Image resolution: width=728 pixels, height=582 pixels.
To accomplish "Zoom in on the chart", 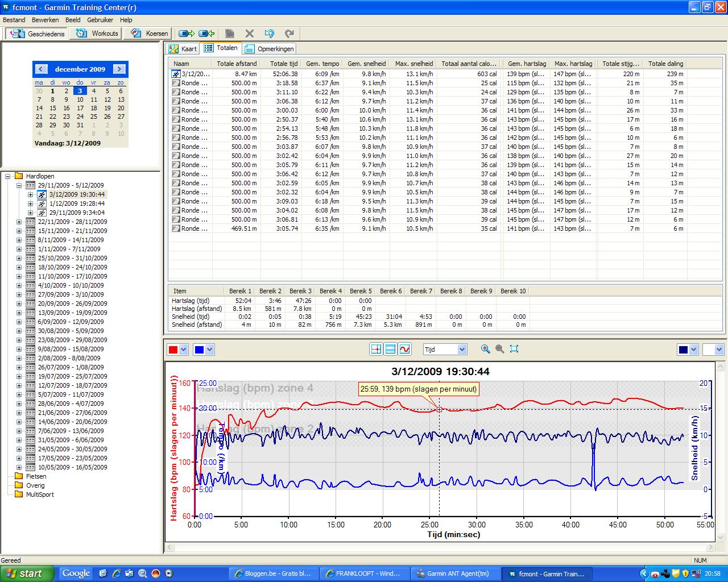I will coord(485,349).
